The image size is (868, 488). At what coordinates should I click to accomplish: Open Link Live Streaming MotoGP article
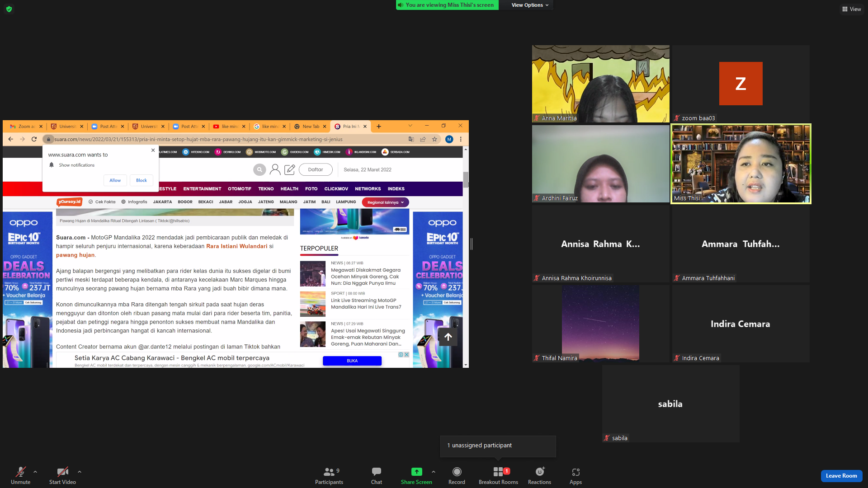366,304
